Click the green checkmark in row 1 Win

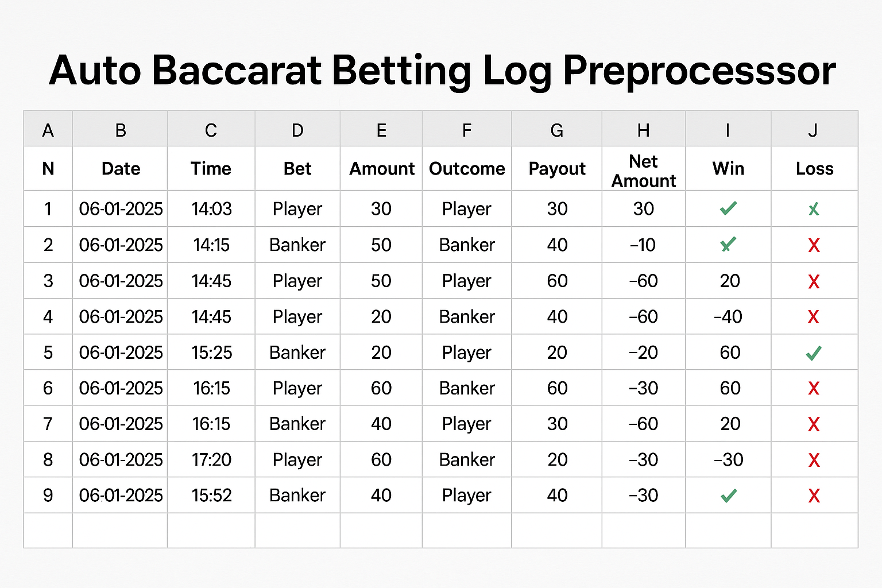(x=728, y=208)
